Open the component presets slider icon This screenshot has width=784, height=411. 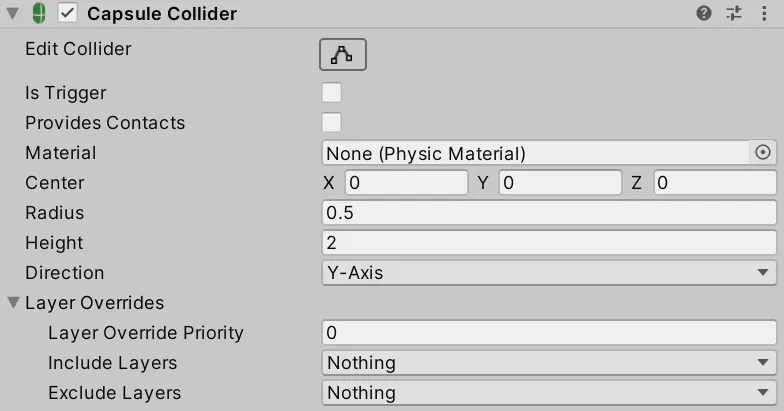734,13
